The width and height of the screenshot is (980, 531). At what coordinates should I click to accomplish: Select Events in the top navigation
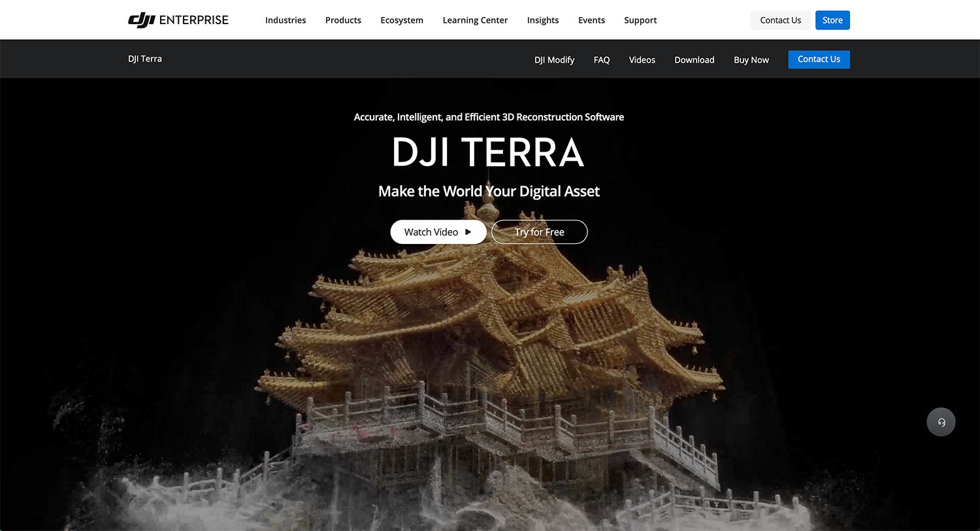point(591,20)
